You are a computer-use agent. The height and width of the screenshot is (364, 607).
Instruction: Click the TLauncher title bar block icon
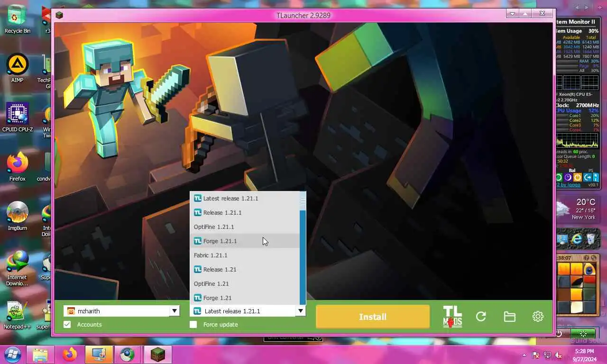[x=59, y=15]
